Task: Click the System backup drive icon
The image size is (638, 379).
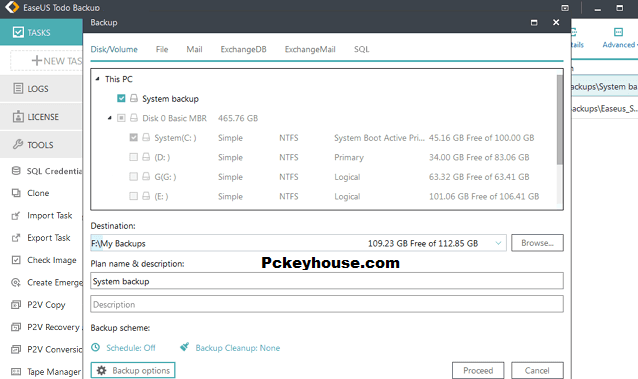Action: tap(134, 98)
